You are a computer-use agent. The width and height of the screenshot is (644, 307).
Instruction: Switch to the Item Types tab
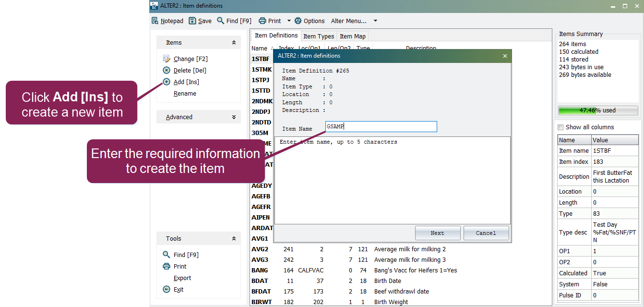pyautogui.click(x=318, y=36)
